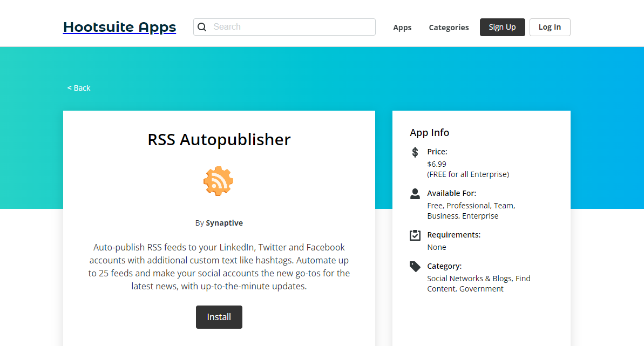Click the None requirements value
The width and height of the screenshot is (644, 346).
click(x=437, y=247)
